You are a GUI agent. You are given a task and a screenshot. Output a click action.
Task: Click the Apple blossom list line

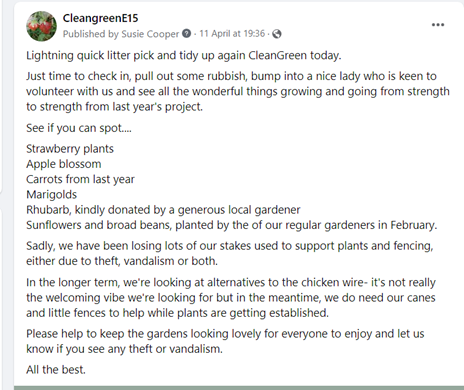pos(64,164)
